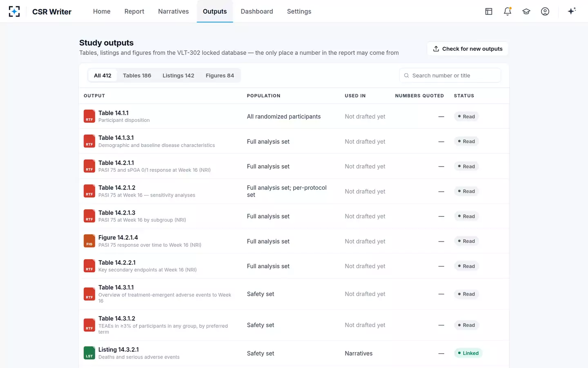Screen dimensions: 588x368
Task: Click "All randomized participants" population cell
Action: (284, 117)
